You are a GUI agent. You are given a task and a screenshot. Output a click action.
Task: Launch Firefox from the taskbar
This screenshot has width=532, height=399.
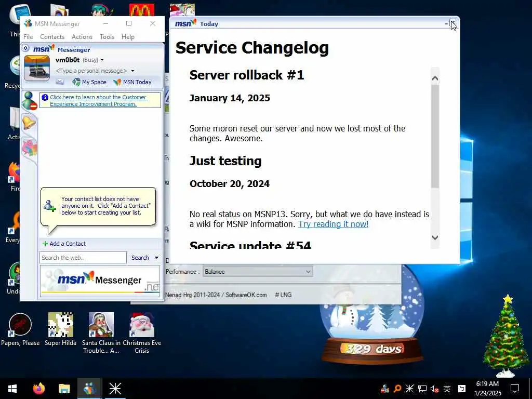point(38,389)
